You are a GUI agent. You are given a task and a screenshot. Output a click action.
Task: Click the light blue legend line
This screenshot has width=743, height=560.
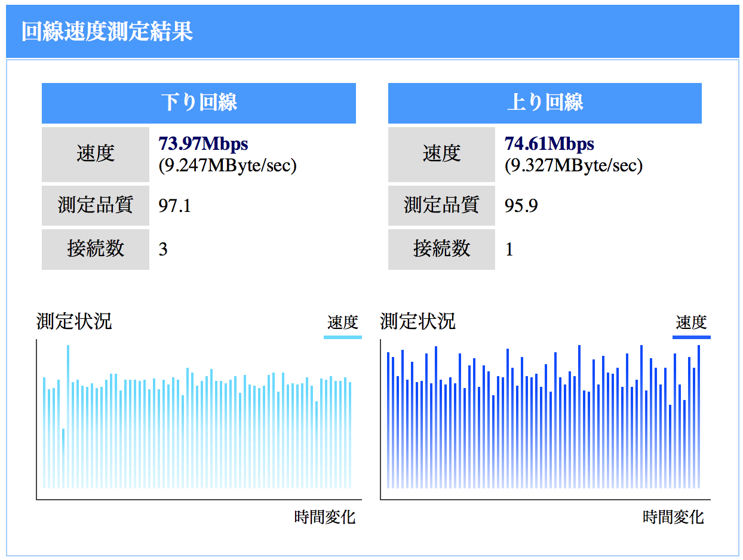[343, 337]
